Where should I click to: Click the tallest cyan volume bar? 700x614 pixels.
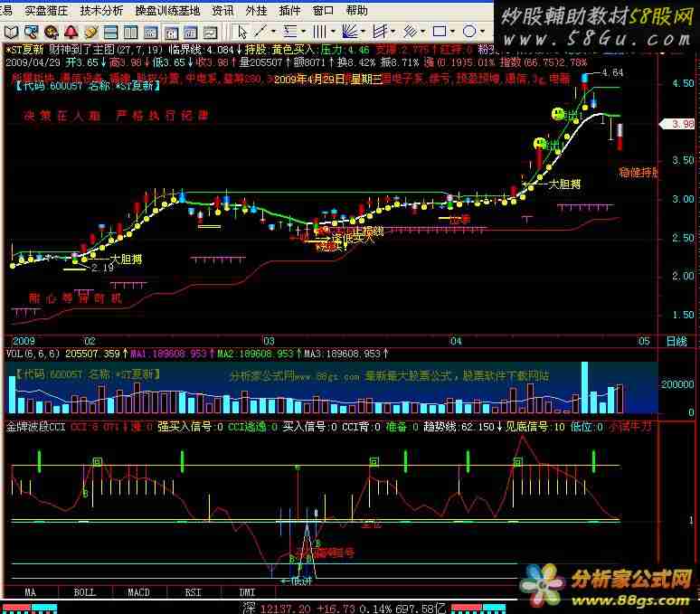(x=584, y=387)
